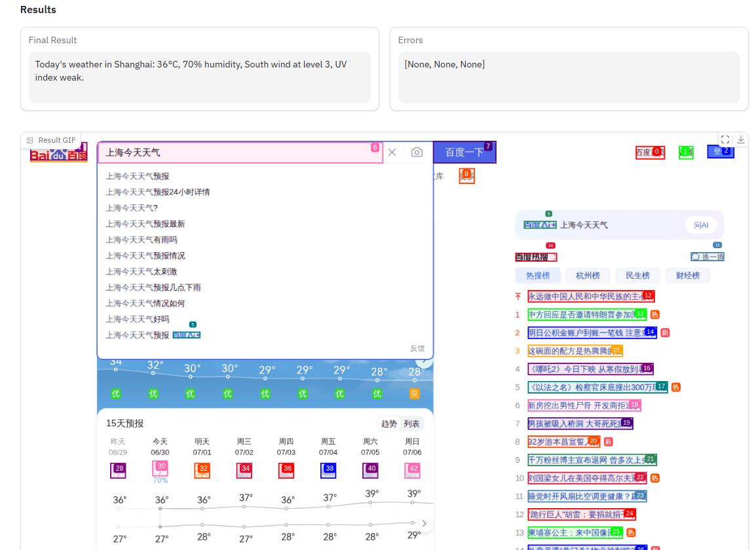Click 周三 07/02 weather icon
Viewport: 756px width, 550px height.
pos(244,471)
